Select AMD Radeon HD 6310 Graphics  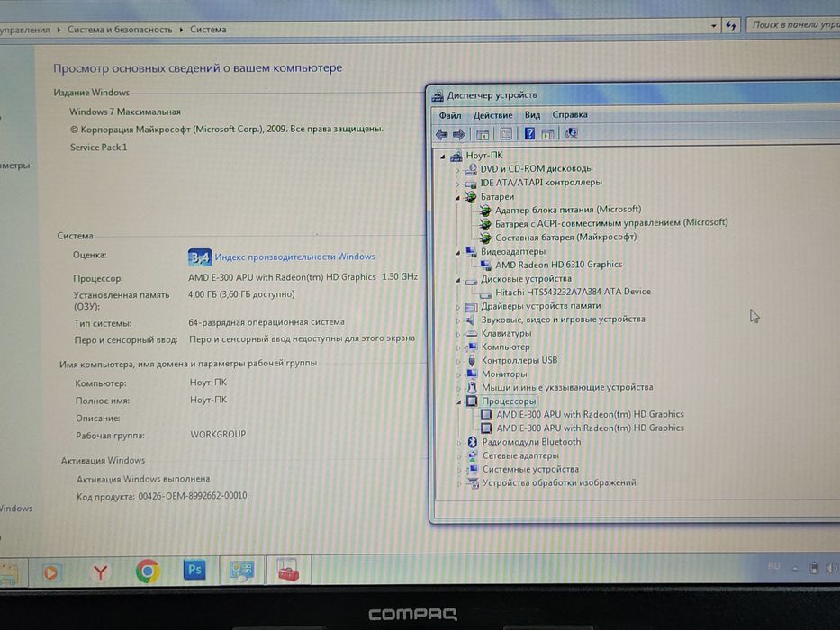[x=559, y=265]
